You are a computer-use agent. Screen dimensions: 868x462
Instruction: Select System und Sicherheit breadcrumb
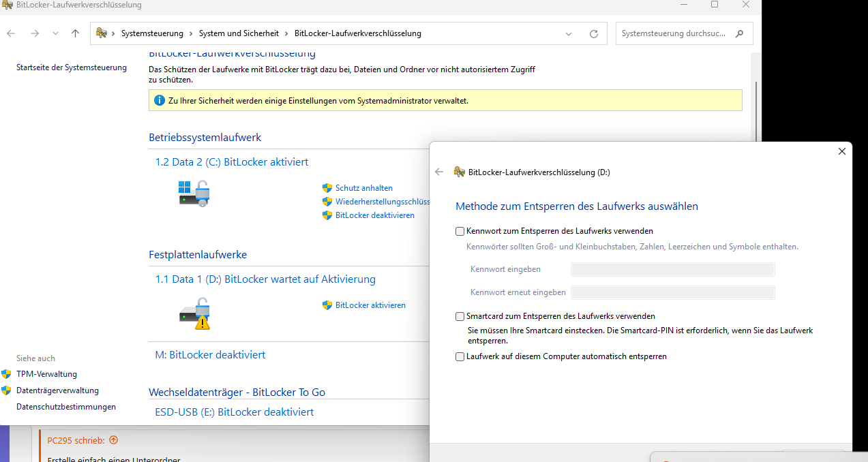tap(239, 33)
